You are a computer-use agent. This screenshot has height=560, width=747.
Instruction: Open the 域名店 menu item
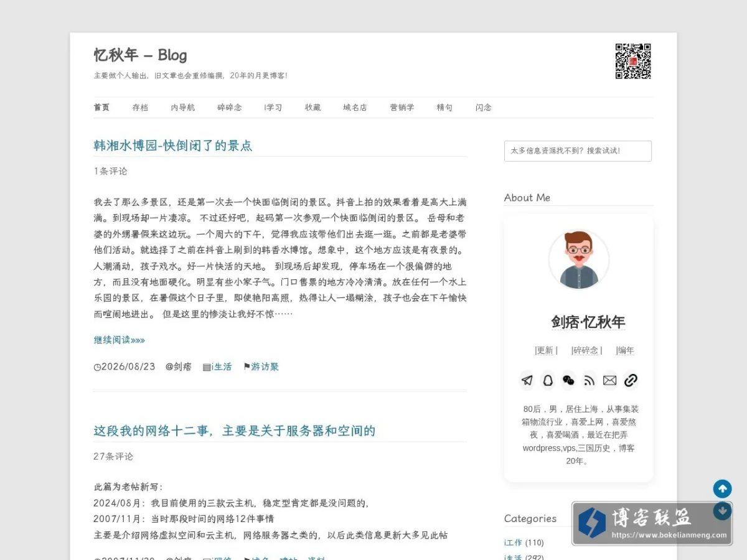point(355,107)
